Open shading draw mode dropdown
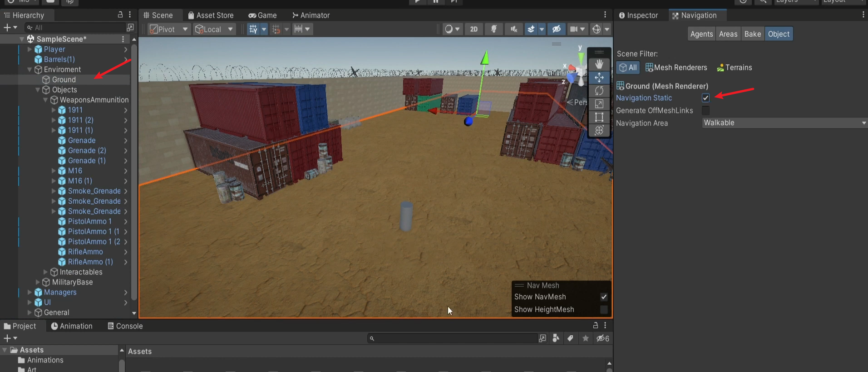Screen dimensions: 868x372 click(x=453, y=29)
